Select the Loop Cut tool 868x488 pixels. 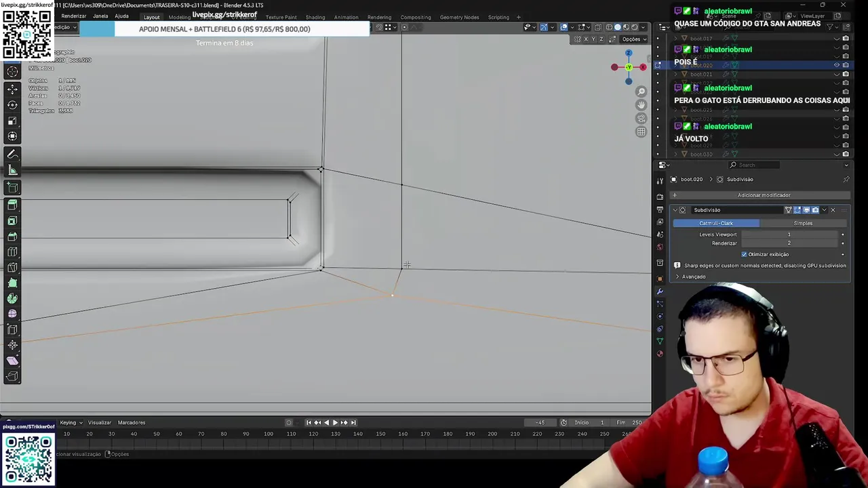[x=12, y=251]
